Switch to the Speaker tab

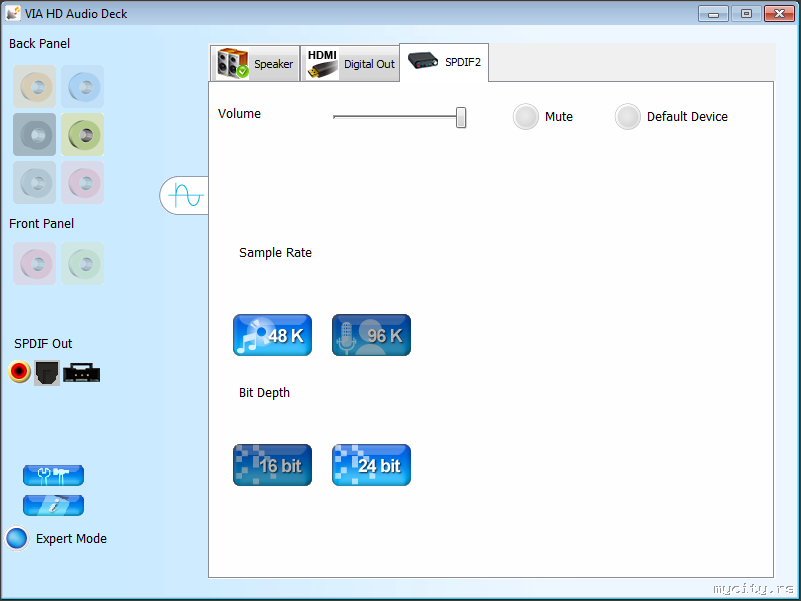pos(254,63)
